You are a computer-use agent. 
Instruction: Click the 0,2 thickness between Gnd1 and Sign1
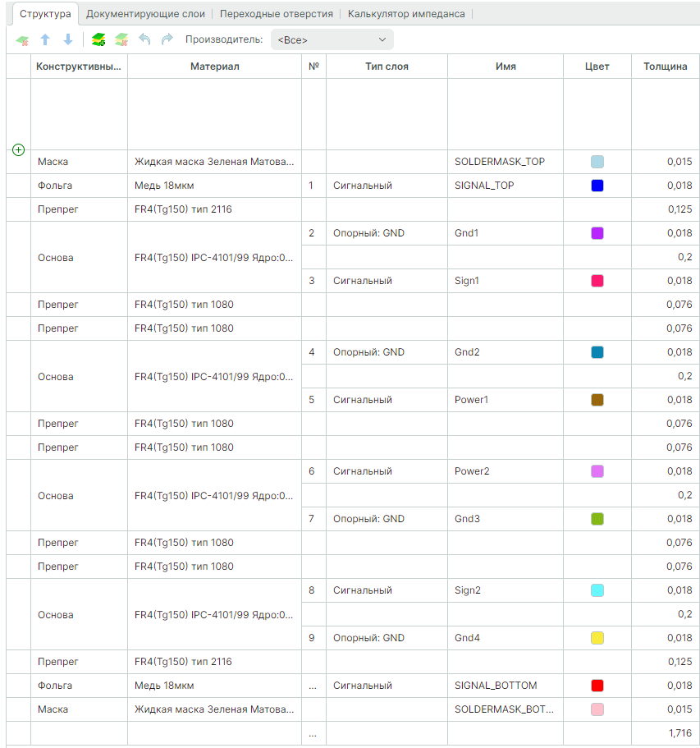tap(666, 257)
